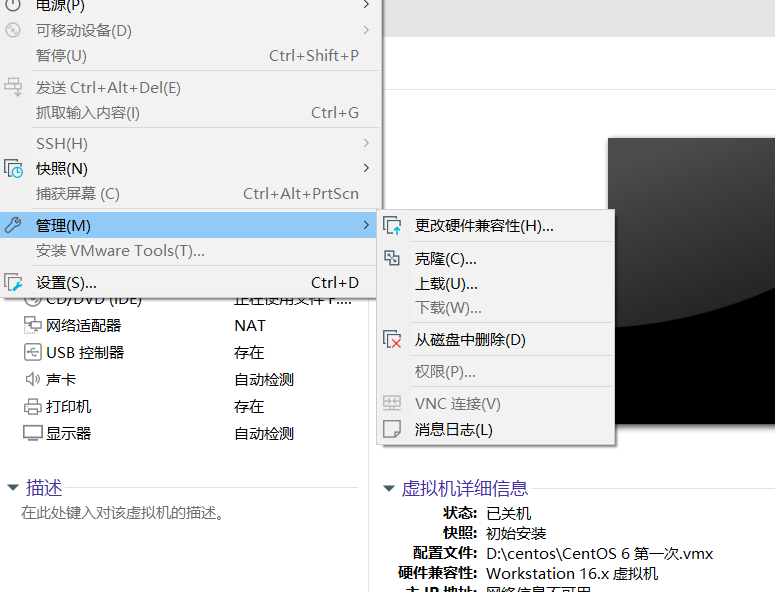The height and width of the screenshot is (592, 775).
Task: Click the virtual machine black screen preview
Action: pyautogui.click(x=691, y=281)
